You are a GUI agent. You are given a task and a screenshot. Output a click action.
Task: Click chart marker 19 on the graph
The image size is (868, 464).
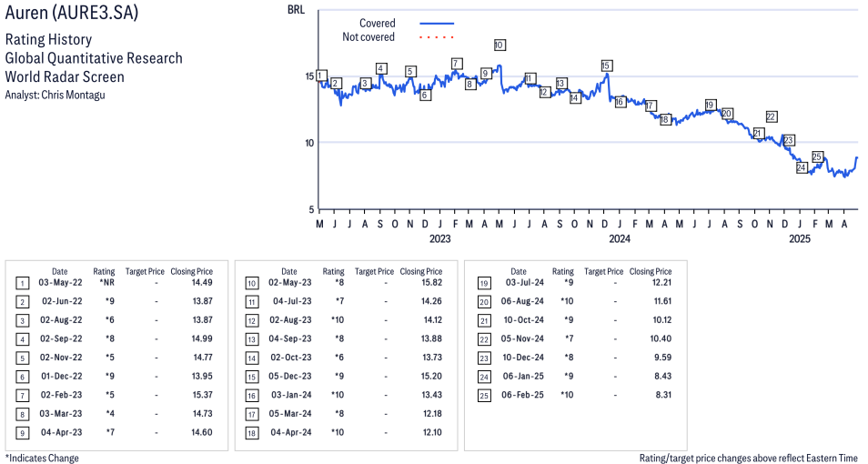(x=711, y=106)
